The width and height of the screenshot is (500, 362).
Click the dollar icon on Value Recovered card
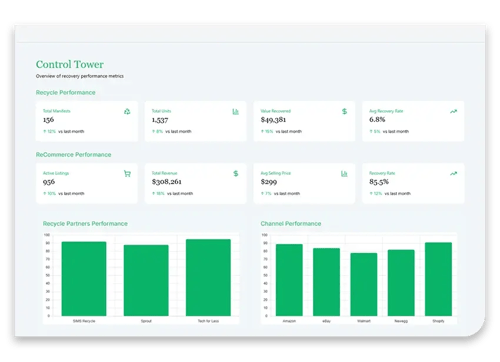coord(345,111)
